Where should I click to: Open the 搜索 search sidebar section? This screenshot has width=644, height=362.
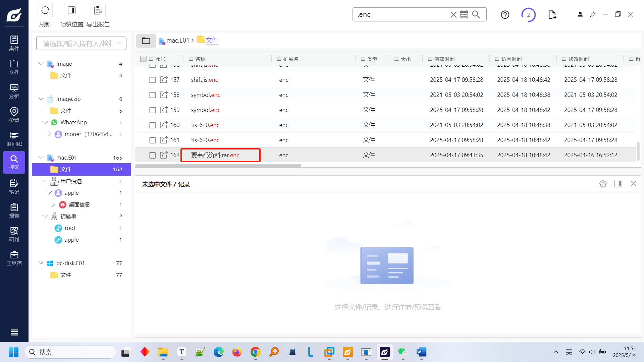point(14,162)
